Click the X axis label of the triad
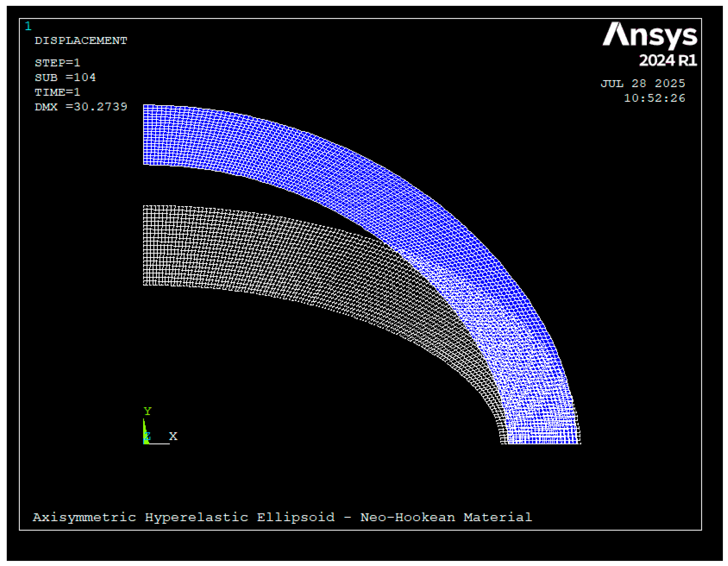 173,436
